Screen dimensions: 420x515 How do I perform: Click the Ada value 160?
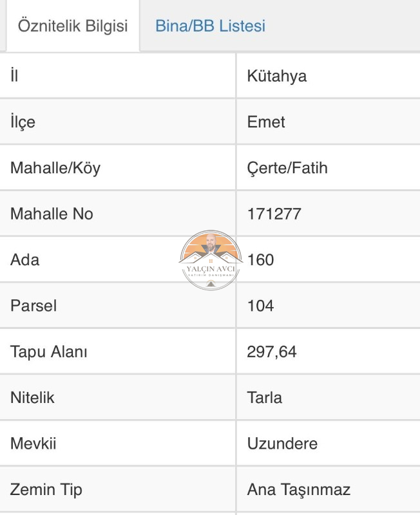(x=260, y=260)
